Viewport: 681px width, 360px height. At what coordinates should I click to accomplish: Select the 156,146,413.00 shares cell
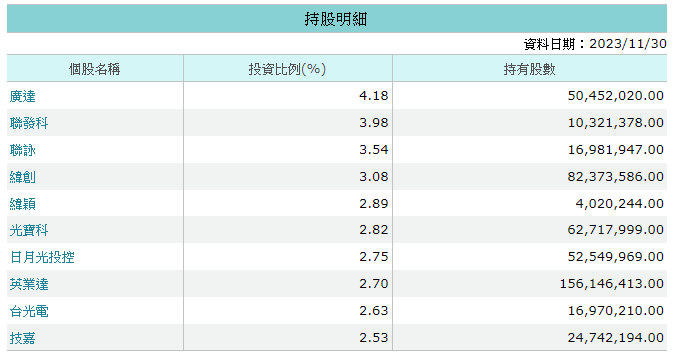[529, 284]
